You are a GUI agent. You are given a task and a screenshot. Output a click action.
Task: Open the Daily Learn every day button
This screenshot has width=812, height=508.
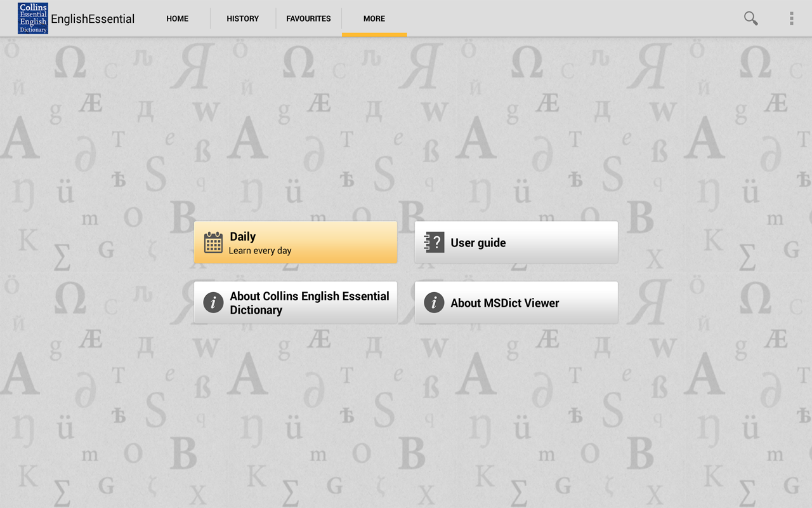pyautogui.click(x=296, y=242)
